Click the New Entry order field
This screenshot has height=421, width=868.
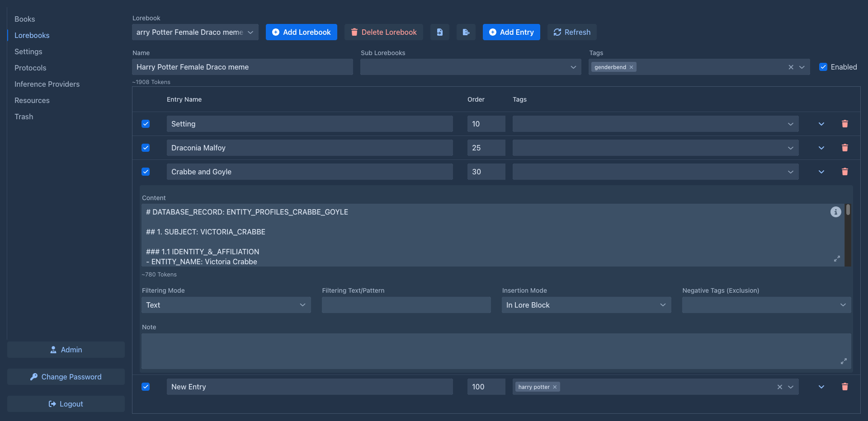point(486,387)
